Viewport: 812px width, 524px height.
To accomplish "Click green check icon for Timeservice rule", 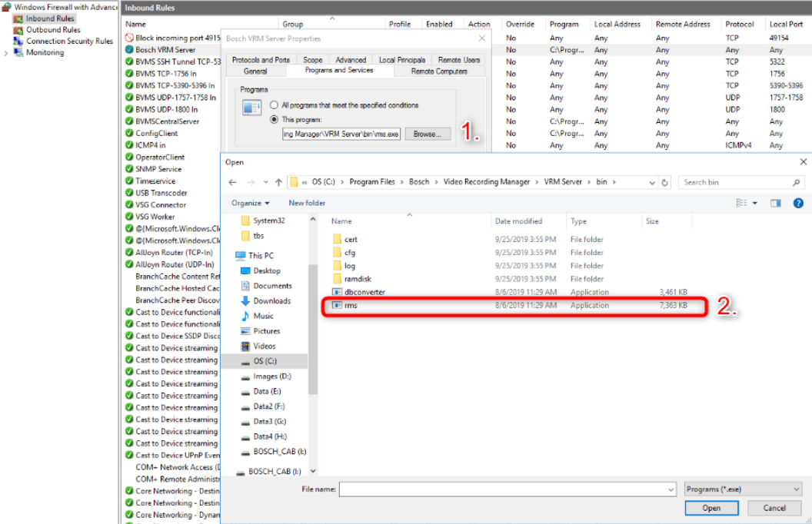I will point(129,181).
